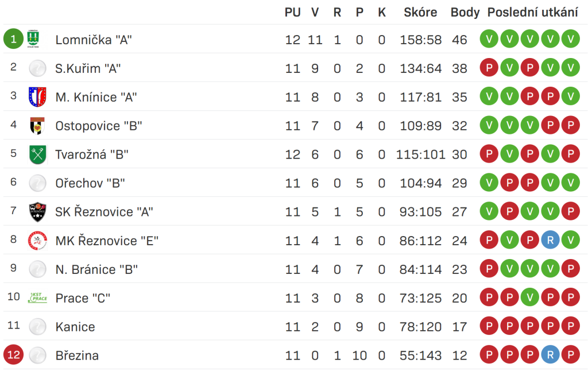Click the blue R badge in MK Řeznovice "E" row
Screen dimensions: 588x371
coord(550,240)
